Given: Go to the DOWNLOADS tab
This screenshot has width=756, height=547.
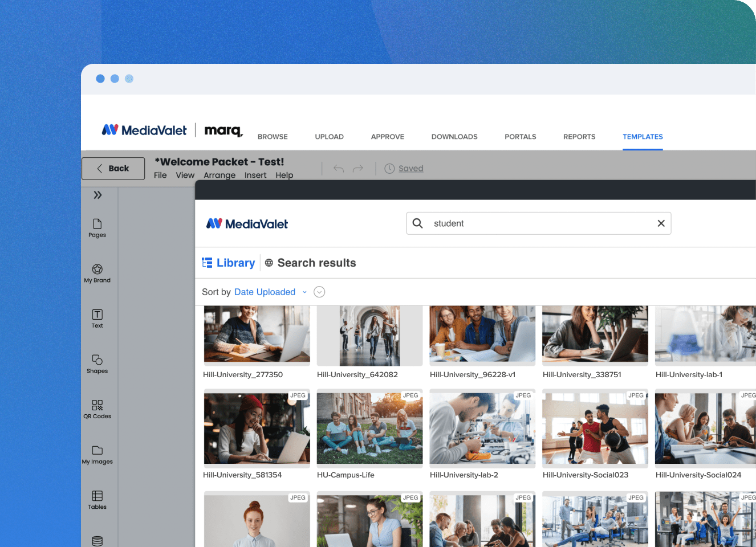Looking at the screenshot, I should tap(454, 137).
